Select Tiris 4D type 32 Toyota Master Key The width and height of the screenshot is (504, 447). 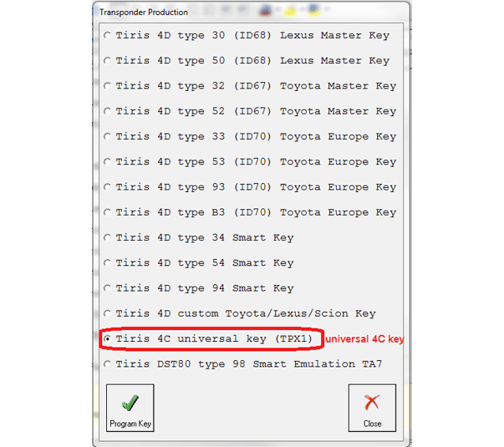[107, 86]
